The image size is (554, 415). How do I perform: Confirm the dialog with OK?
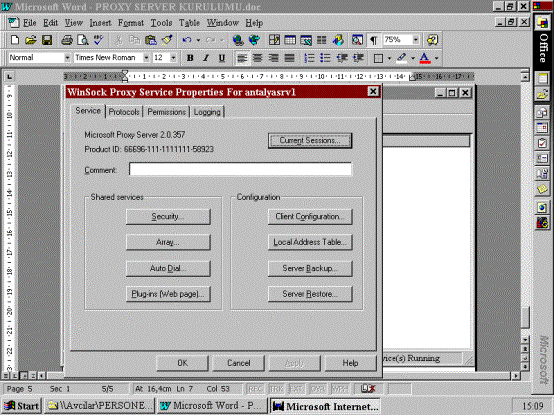pos(182,363)
